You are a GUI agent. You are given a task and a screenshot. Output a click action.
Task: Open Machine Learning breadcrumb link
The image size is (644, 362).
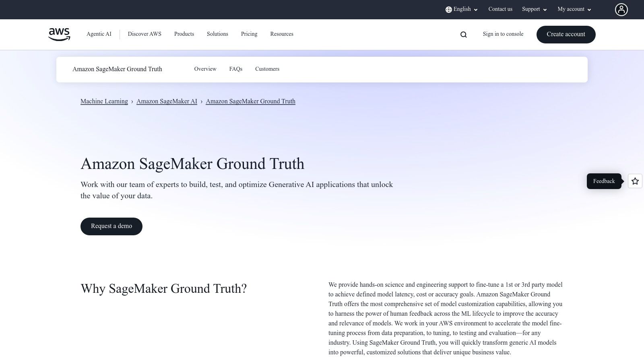[104, 101]
